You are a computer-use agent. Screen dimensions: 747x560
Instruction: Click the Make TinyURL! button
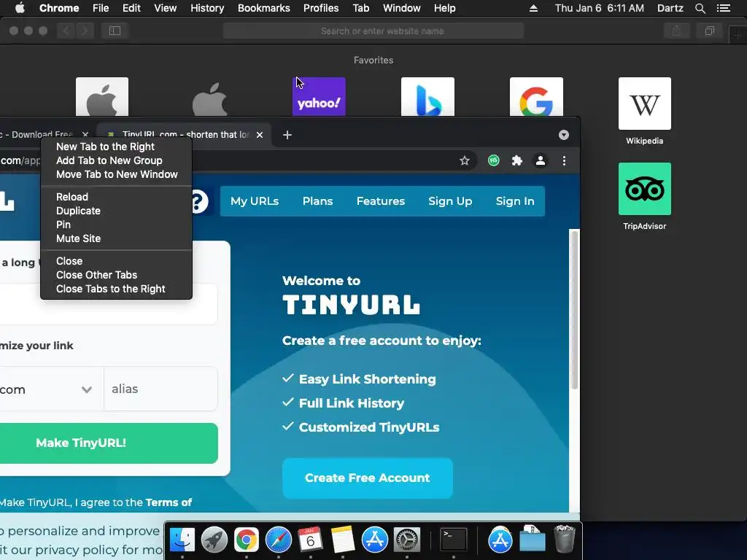(109, 443)
